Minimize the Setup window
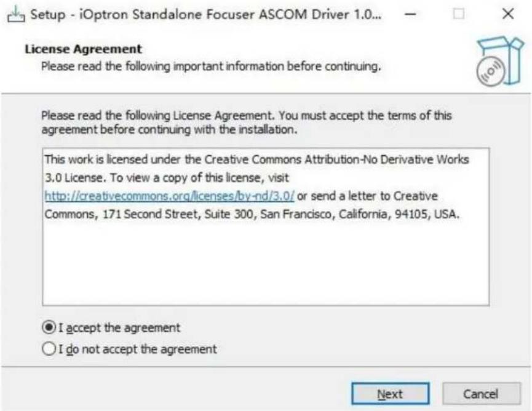 pyautogui.click(x=411, y=14)
